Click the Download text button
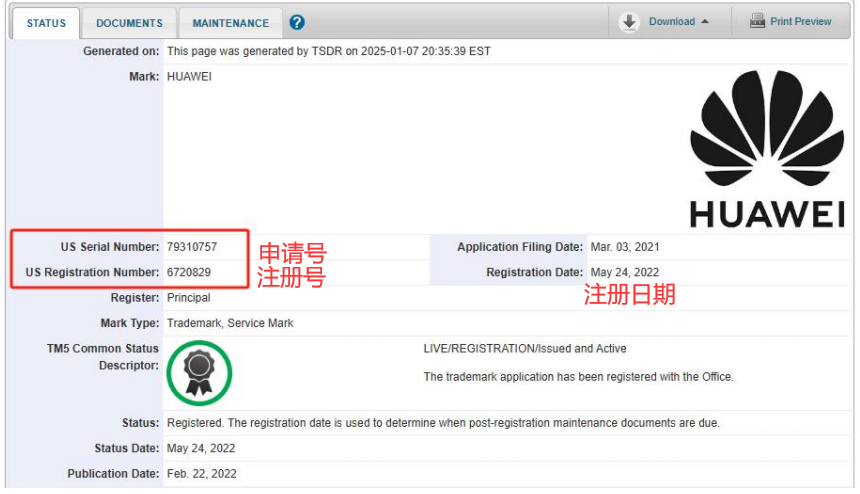This screenshot has height=494, width=860. tap(672, 21)
